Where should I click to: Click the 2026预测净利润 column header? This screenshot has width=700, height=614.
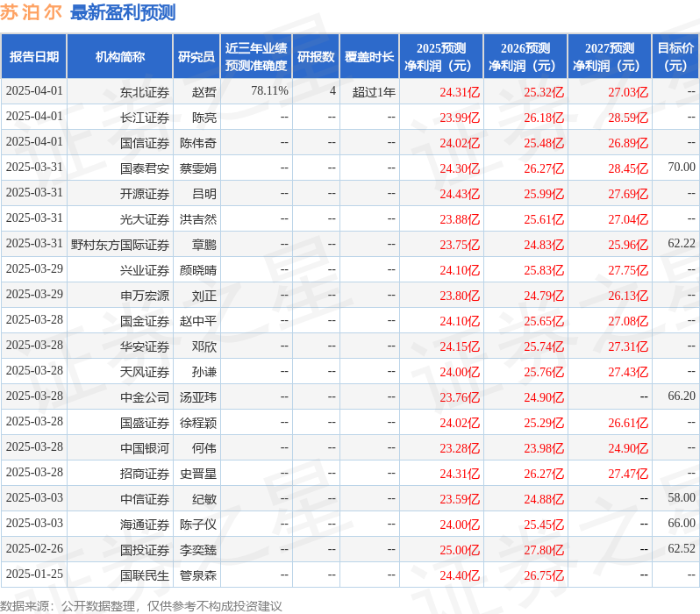coord(525,57)
